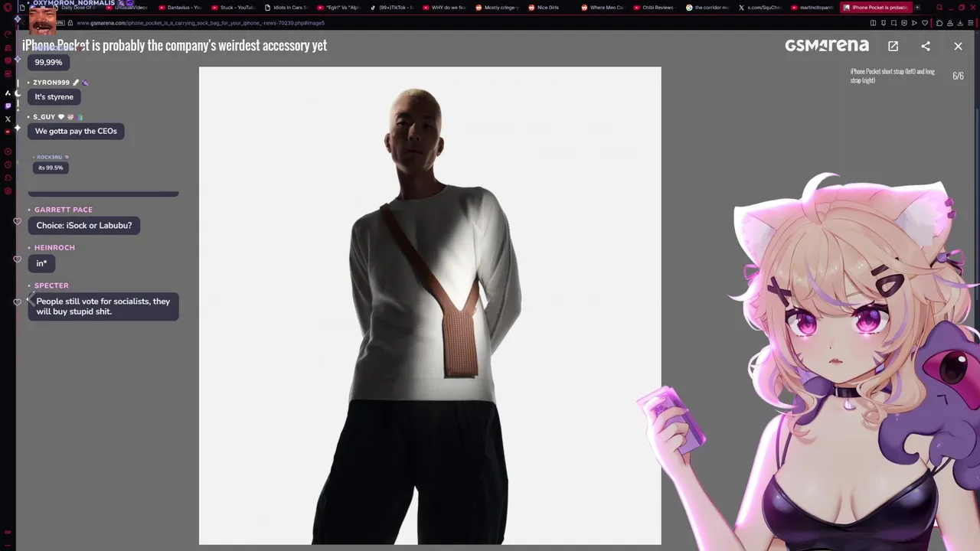Switch to the Nice Girls tab
Viewport: 980px width, 551px height.
(551, 8)
